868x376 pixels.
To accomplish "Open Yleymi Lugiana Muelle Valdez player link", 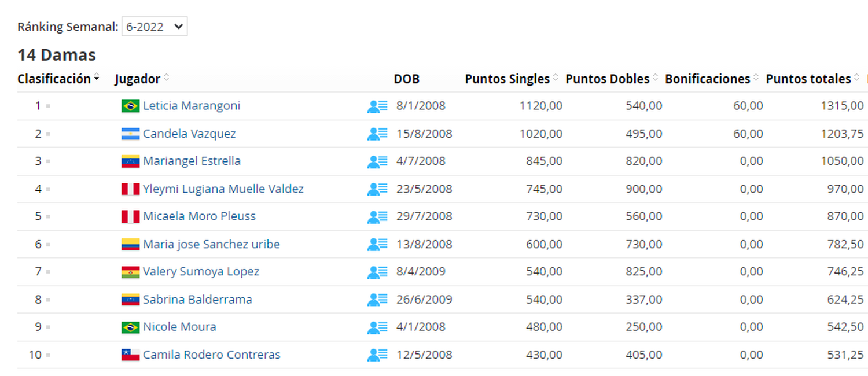I will tap(223, 189).
